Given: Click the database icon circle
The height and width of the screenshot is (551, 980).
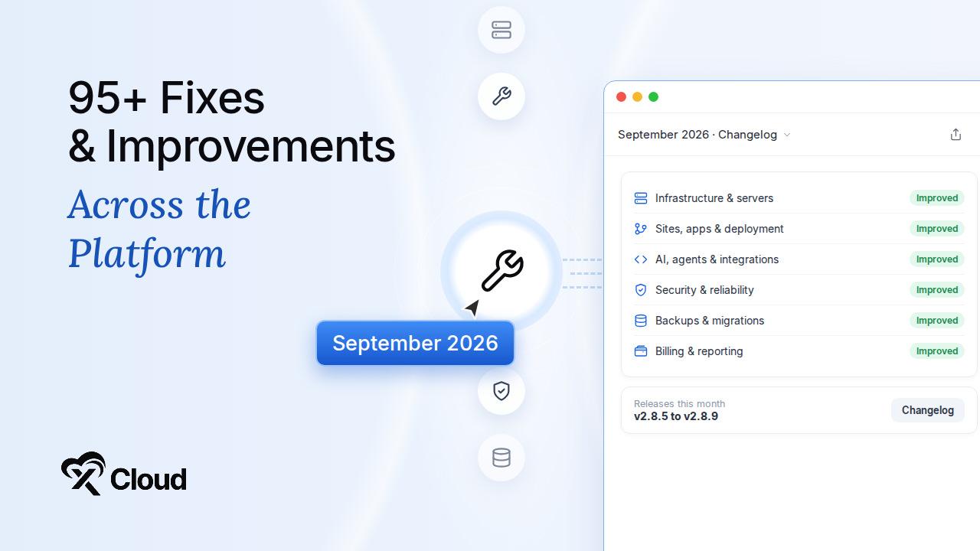Looking at the screenshot, I should pos(501,458).
